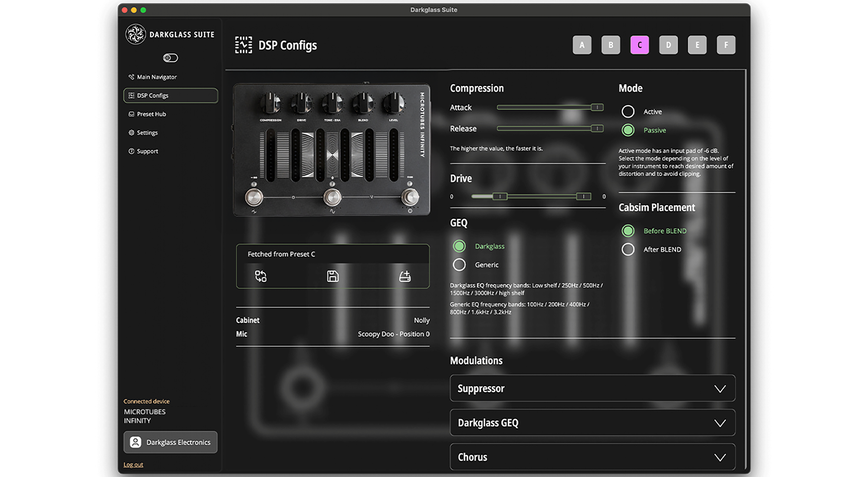Select After BLEND cabsim placement
The height and width of the screenshot is (477, 868).
628,249
